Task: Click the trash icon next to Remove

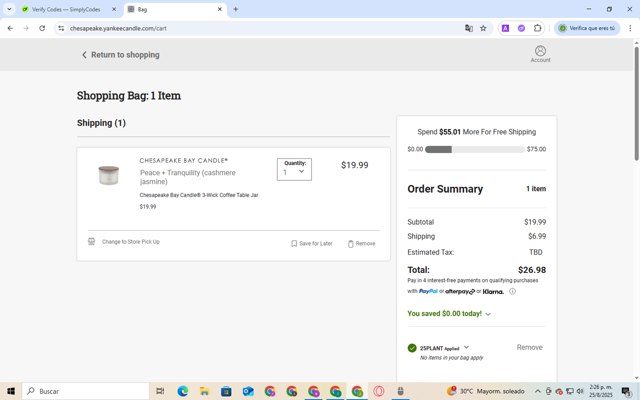Action: coord(351,244)
